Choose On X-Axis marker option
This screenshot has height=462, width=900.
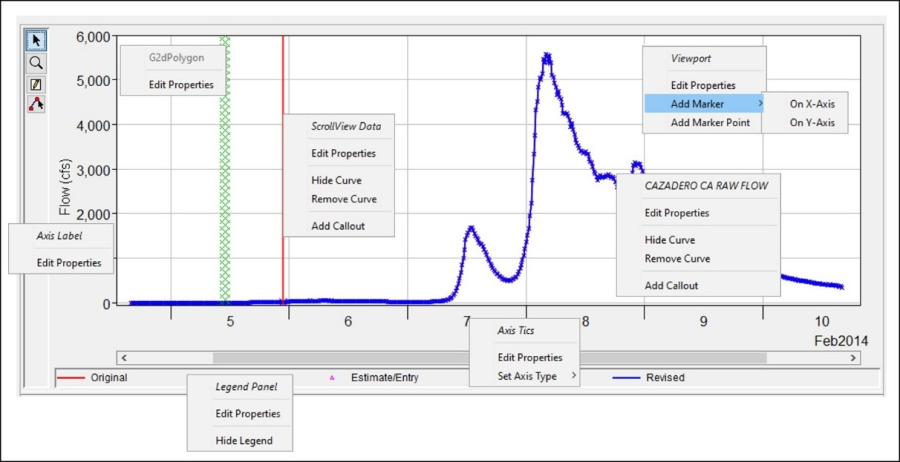coord(811,103)
